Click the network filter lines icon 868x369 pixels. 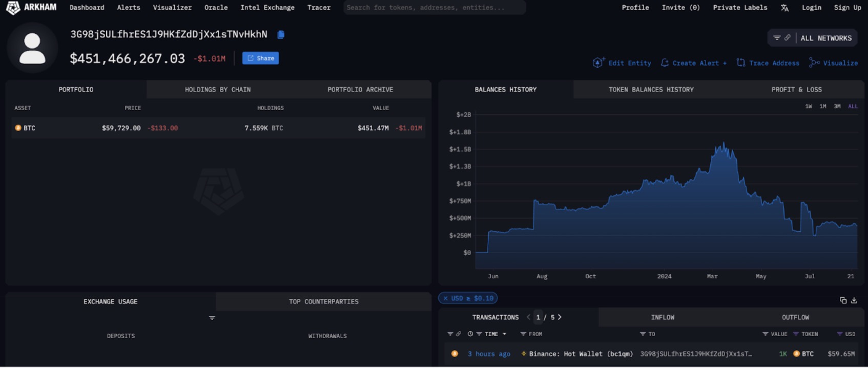[x=777, y=38]
